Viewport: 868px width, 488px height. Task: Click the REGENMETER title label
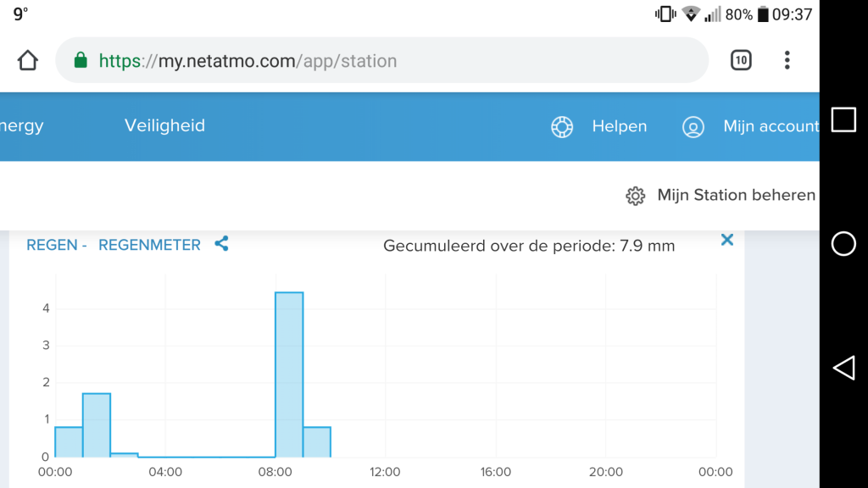[x=149, y=245]
